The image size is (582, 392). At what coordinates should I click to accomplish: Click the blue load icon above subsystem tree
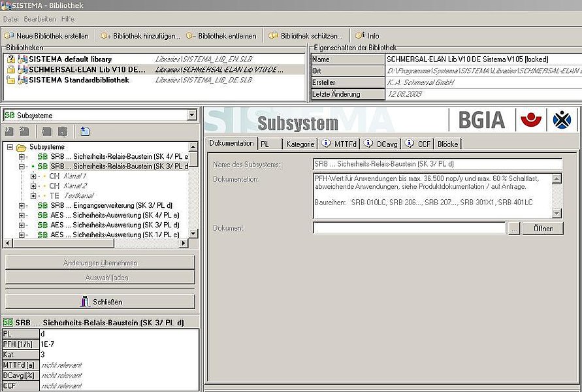coord(85,131)
